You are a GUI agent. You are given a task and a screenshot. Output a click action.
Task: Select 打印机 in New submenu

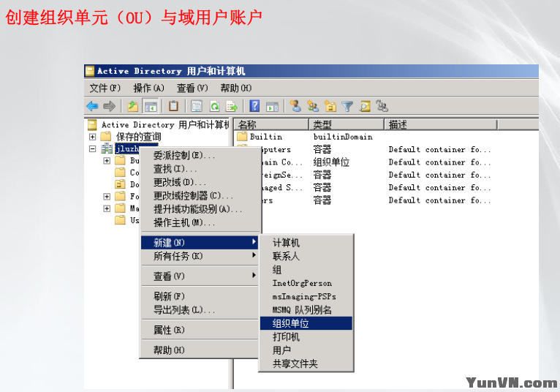tap(306, 337)
